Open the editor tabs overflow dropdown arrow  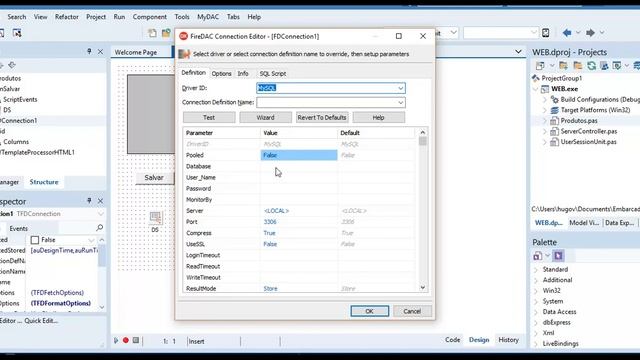tap(518, 52)
